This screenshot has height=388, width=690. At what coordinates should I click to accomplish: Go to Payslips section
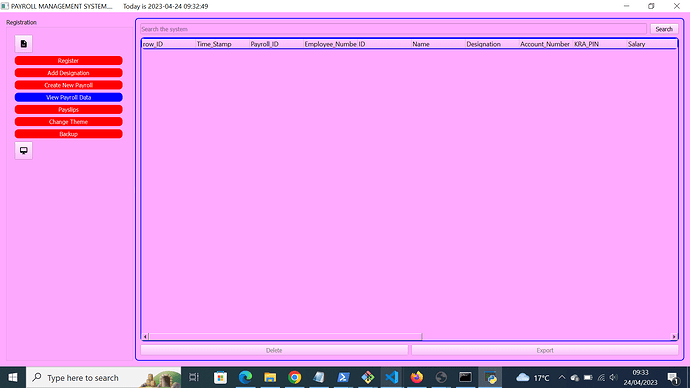coord(69,110)
